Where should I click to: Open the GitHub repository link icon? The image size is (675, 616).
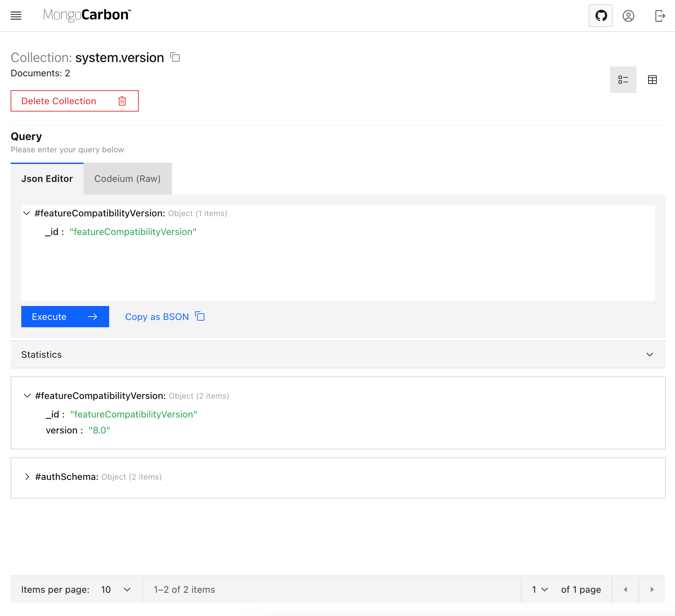pyautogui.click(x=600, y=16)
